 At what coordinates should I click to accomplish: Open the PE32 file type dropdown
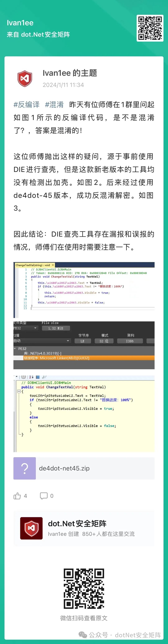point(26,328)
